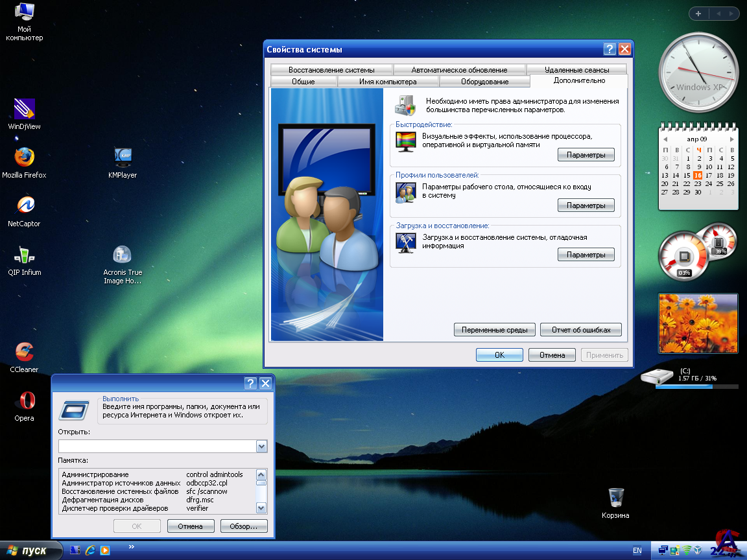
Task: Launch QIP Infium messenger icon
Action: (x=24, y=255)
